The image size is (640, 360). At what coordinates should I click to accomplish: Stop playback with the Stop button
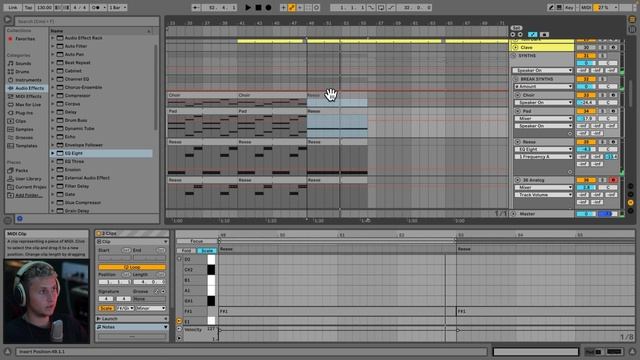click(258, 7)
